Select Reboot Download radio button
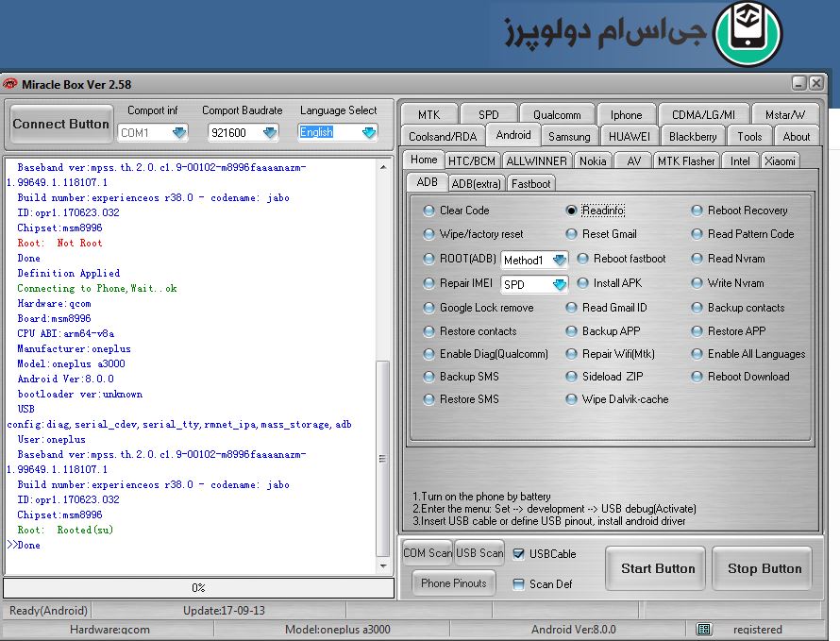This screenshot has width=840, height=641. coord(697,377)
